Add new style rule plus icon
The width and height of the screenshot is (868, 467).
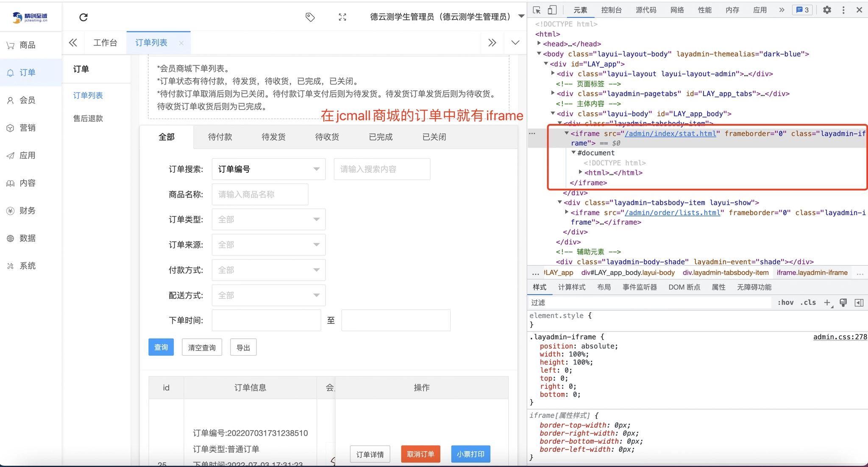[x=827, y=302]
